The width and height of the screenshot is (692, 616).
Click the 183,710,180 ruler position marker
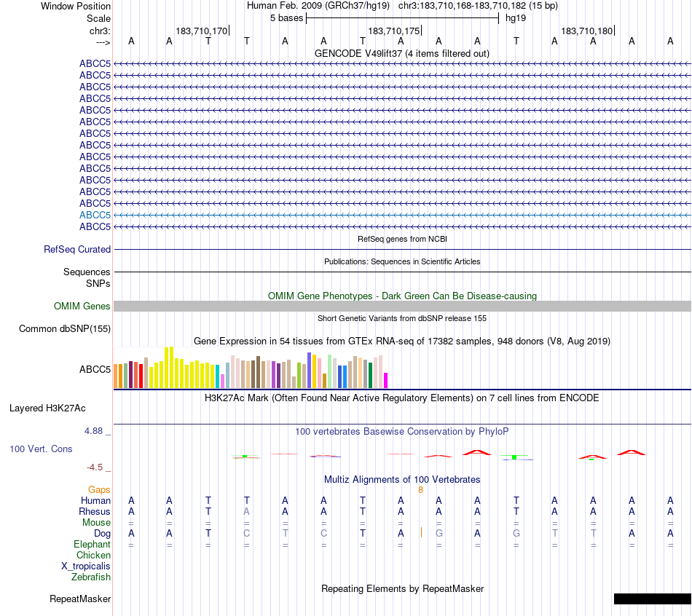[587, 31]
